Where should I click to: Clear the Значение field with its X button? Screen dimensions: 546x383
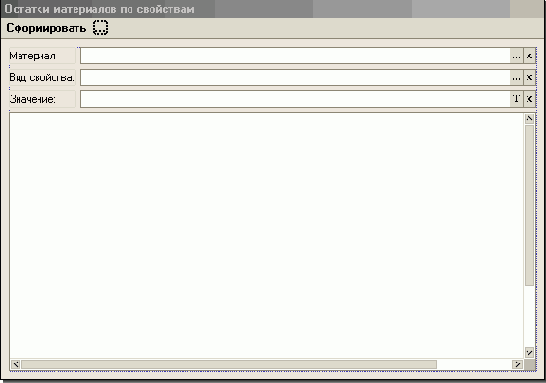click(x=529, y=99)
